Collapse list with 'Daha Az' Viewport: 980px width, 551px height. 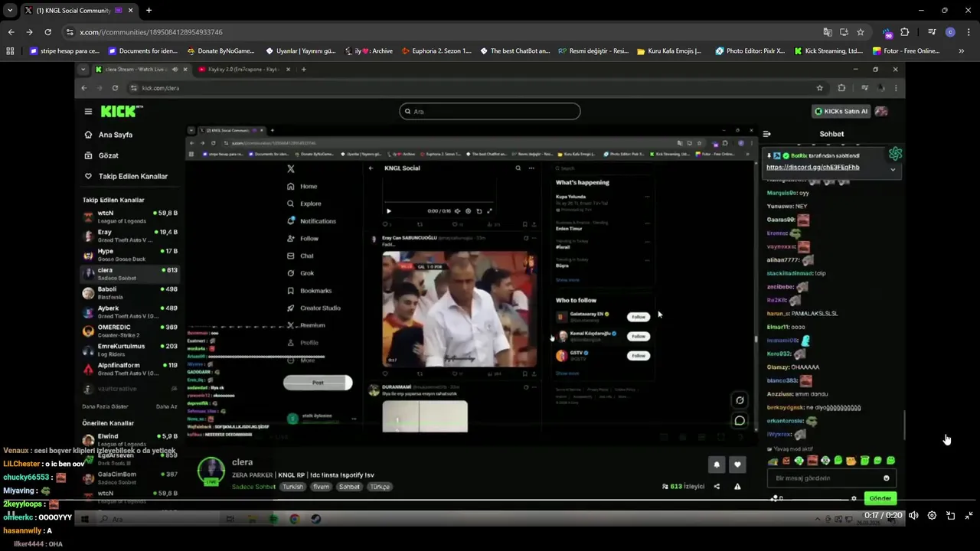click(166, 406)
